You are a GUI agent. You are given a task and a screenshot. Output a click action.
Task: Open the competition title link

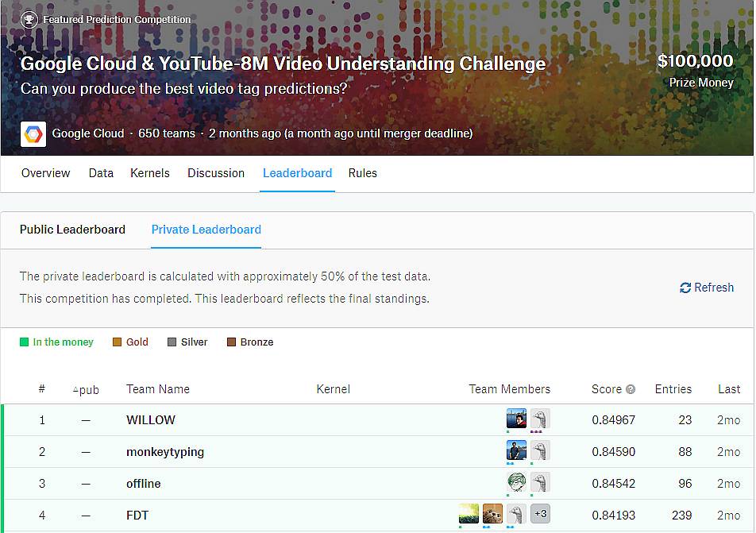pos(283,64)
